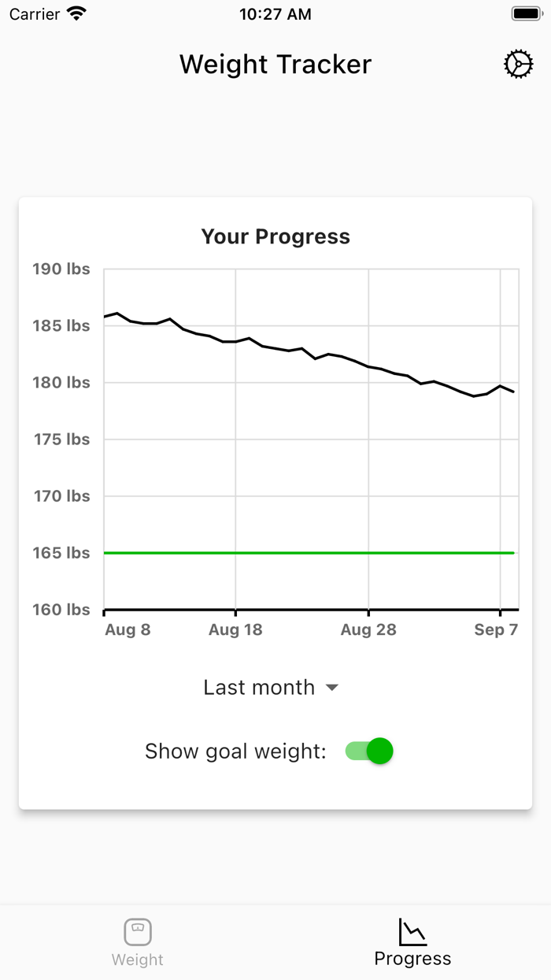This screenshot has height=980, width=551.
Task: Click the Sep 7 axis label
Action: click(x=496, y=629)
